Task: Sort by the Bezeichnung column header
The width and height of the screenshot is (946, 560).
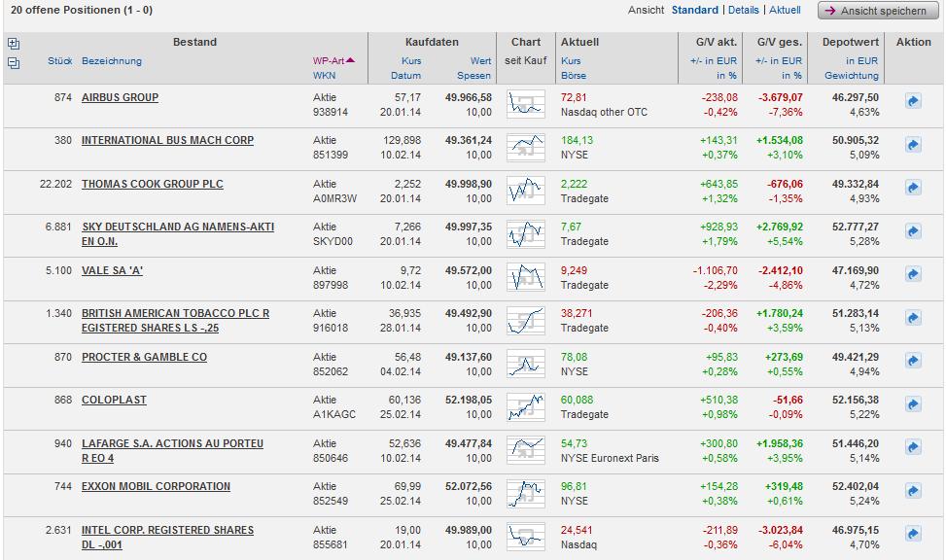Action: tap(112, 61)
